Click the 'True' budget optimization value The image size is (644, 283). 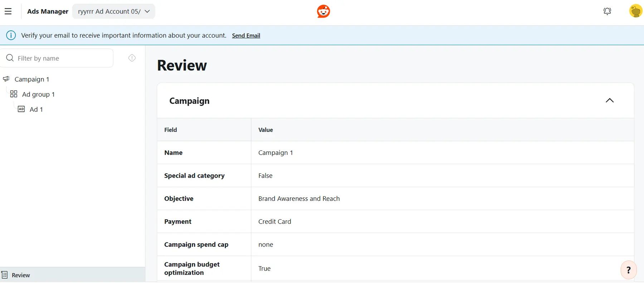pyautogui.click(x=264, y=268)
